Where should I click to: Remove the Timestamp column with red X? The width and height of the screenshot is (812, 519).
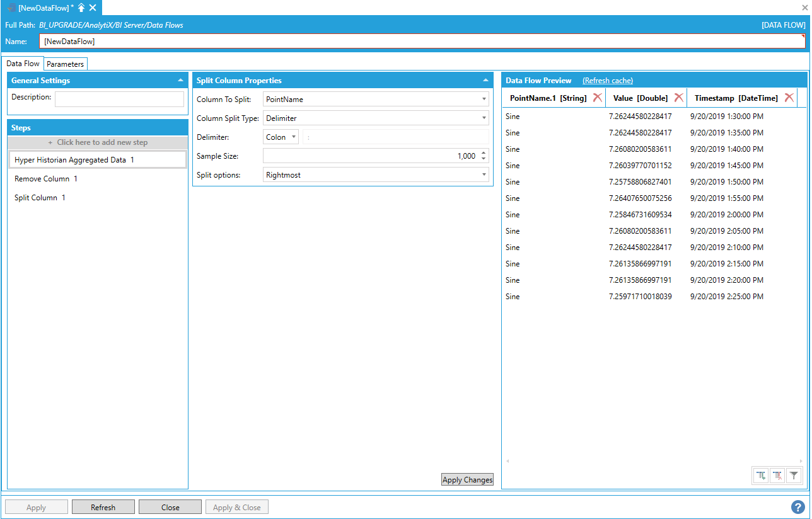click(789, 98)
